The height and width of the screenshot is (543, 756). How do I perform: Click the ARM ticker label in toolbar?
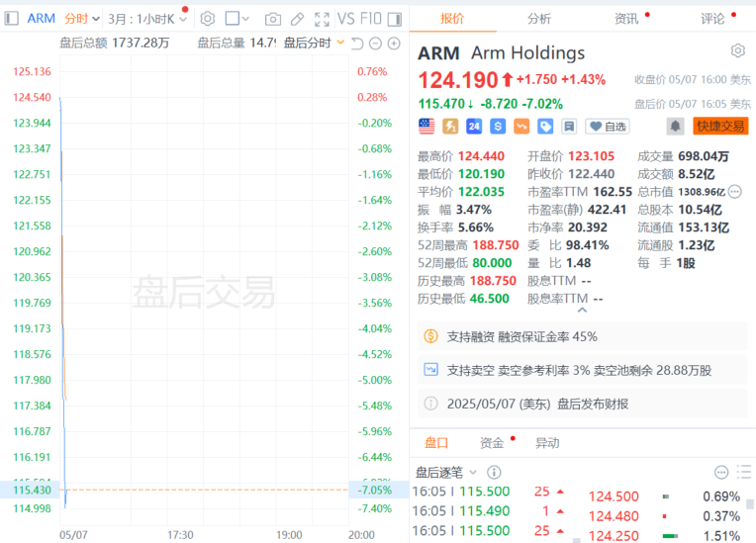click(x=41, y=19)
